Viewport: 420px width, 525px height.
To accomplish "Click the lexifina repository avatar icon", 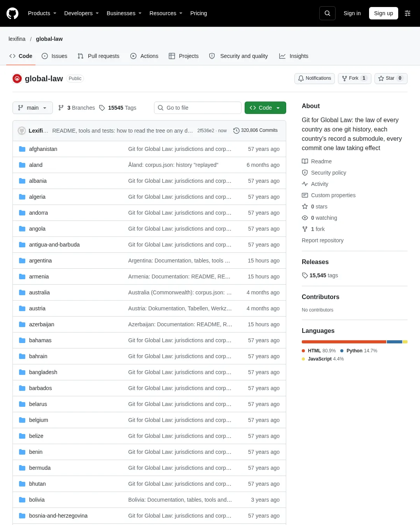I will [17, 79].
